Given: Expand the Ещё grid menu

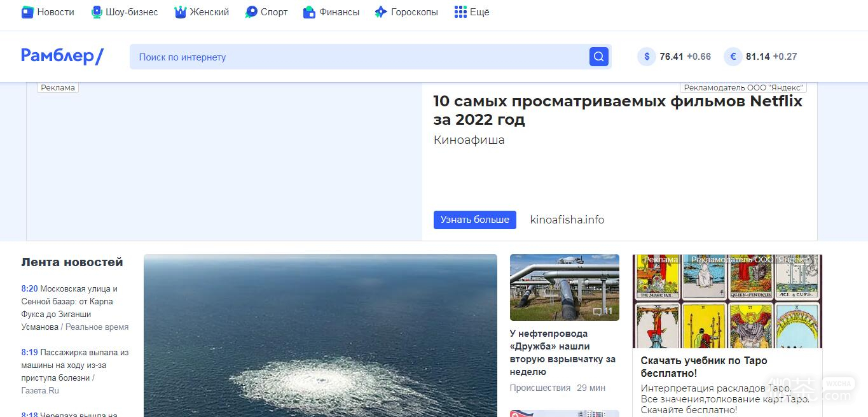Looking at the screenshot, I should (460, 12).
